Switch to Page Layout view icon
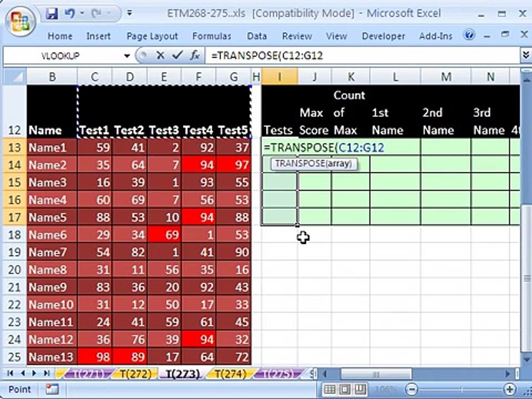The height and width of the screenshot is (399, 532). point(345,389)
